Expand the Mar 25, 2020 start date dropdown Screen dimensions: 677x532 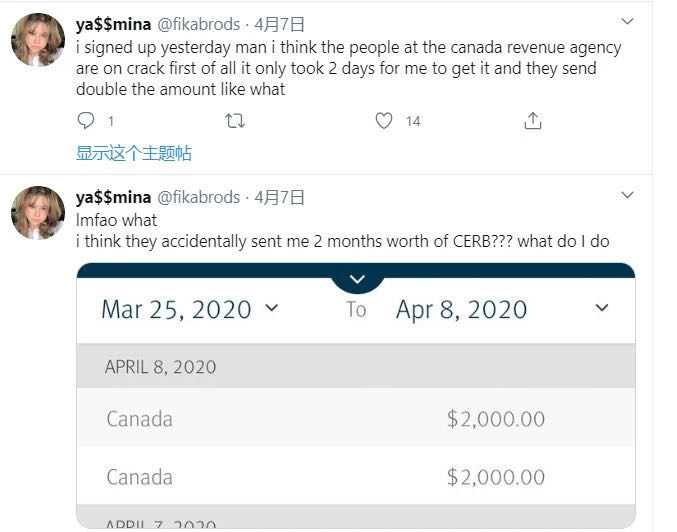190,309
